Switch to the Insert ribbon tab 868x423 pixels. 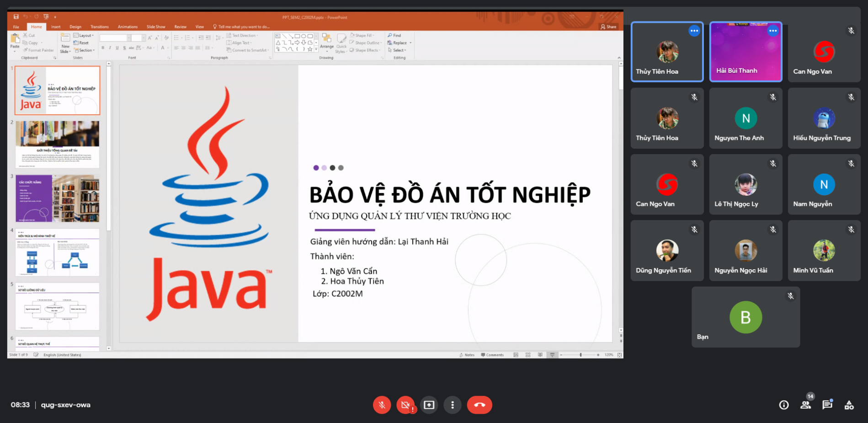tap(56, 27)
